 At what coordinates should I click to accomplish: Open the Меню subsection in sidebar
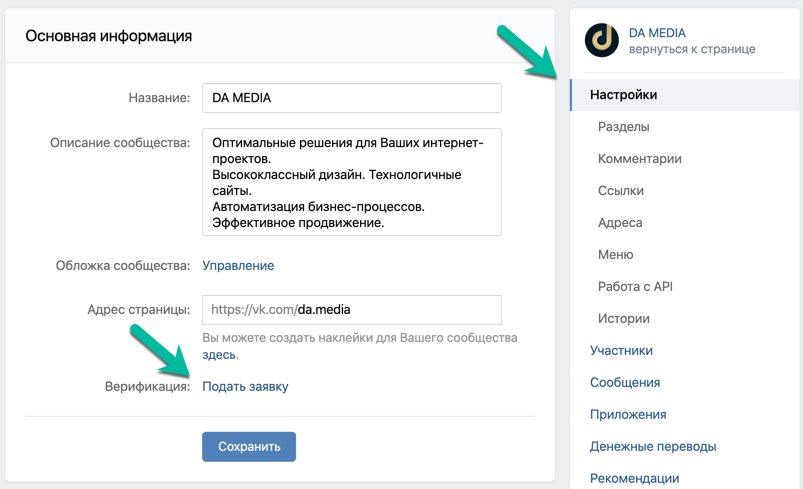coord(616,254)
